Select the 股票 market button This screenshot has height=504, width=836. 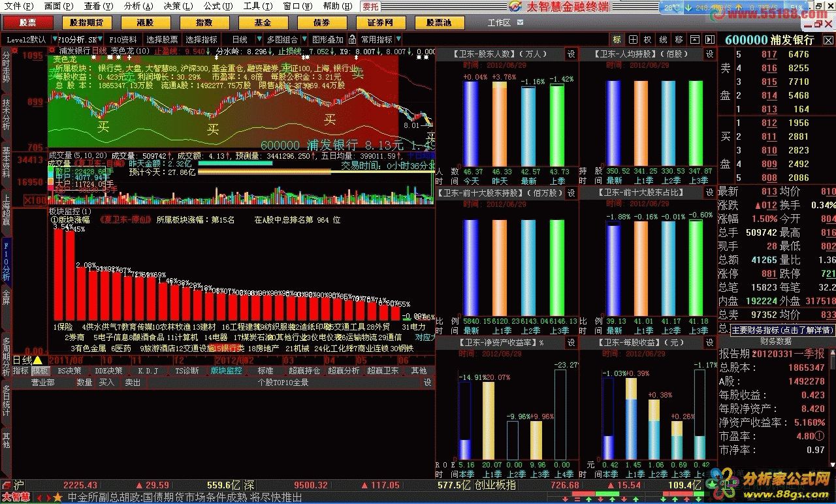[28, 22]
